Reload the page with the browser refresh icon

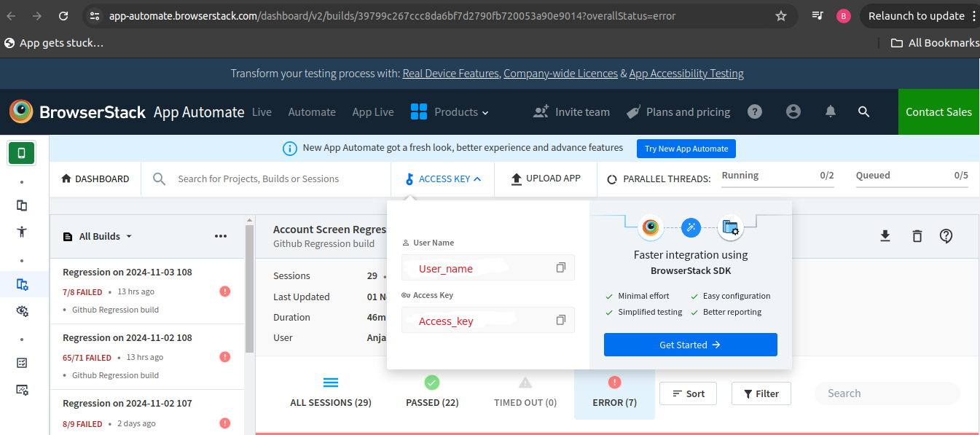click(x=63, y=16)
